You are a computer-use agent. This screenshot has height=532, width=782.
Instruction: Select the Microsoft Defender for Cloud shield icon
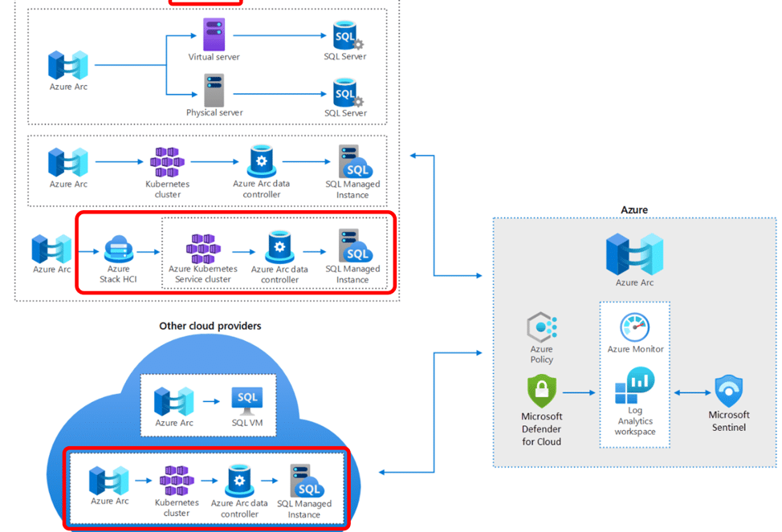point(542,392)
